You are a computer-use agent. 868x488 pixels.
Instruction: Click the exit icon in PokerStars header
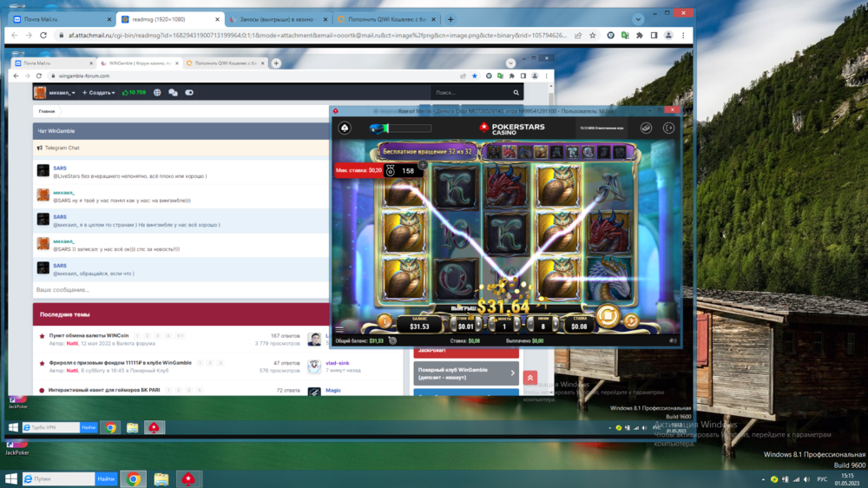[x=669, y=128]
